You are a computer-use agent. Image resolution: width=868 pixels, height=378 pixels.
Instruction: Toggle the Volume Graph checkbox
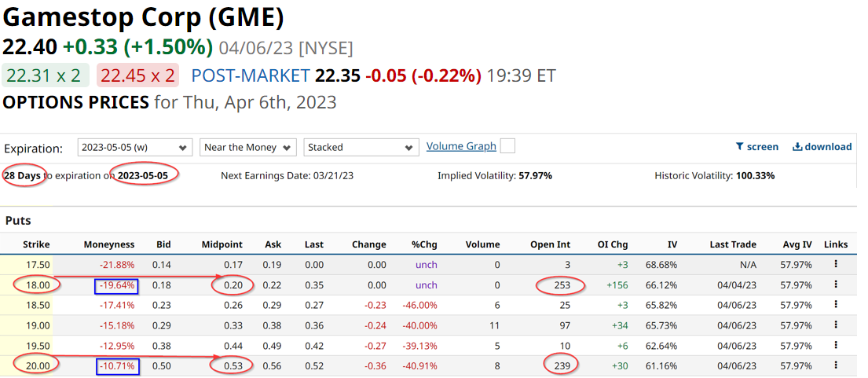click(x=507, y=146)
